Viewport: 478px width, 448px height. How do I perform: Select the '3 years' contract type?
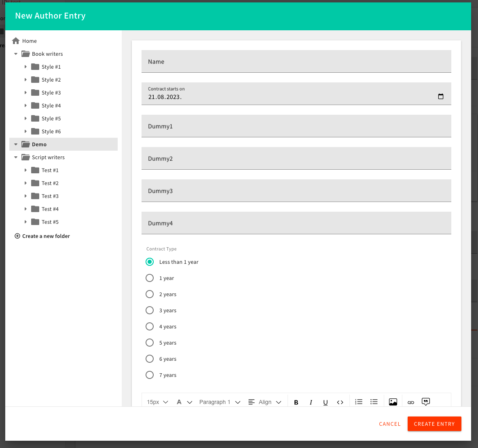[150, 310]
